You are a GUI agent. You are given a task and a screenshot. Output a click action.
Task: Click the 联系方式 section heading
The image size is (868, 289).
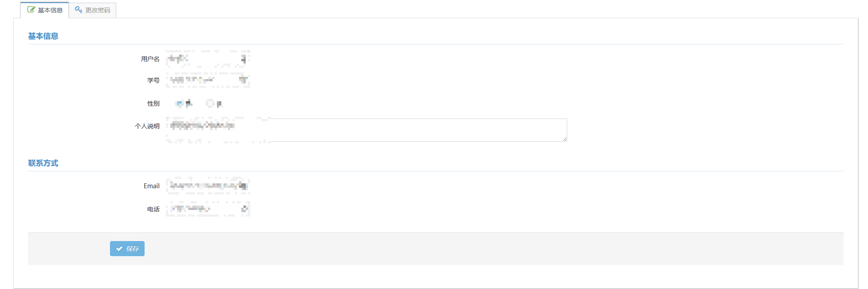coord(43,163)
